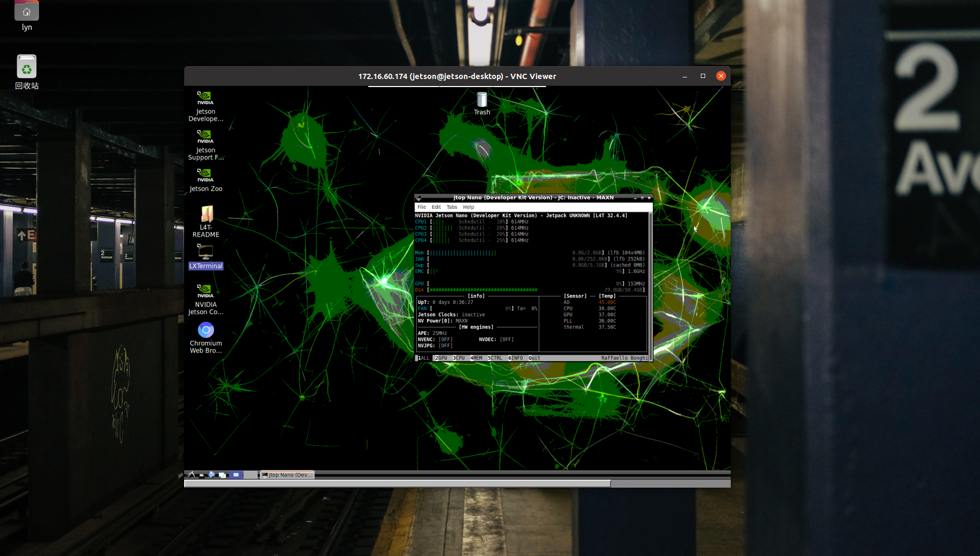980x556 pixels.
Task: Click the iconify all windows taskbar icon
Action: (x=223, y=475)
